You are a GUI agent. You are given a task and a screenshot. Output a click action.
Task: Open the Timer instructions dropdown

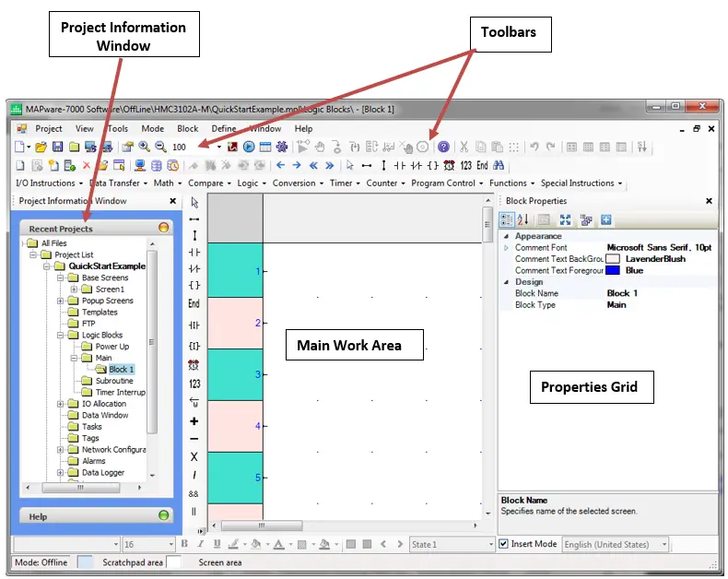(x=345, y=183)
